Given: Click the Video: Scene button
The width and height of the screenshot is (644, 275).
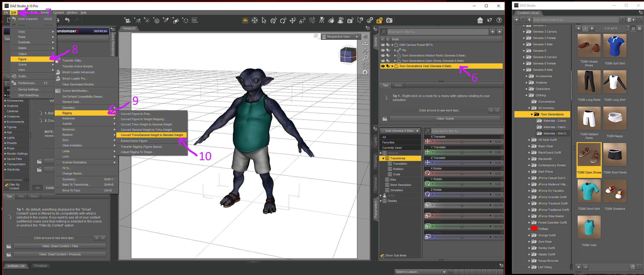Looking at the screenshot, I should tap(445, 119).
